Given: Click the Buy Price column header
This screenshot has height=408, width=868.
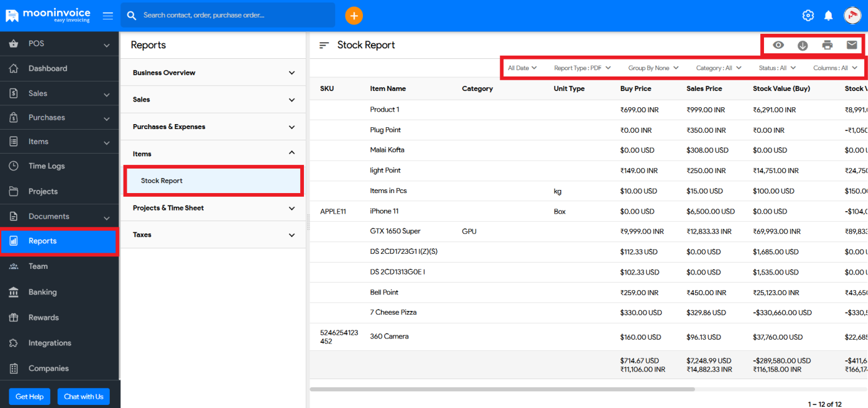Looking at the screenshot, I should (635, 89).
